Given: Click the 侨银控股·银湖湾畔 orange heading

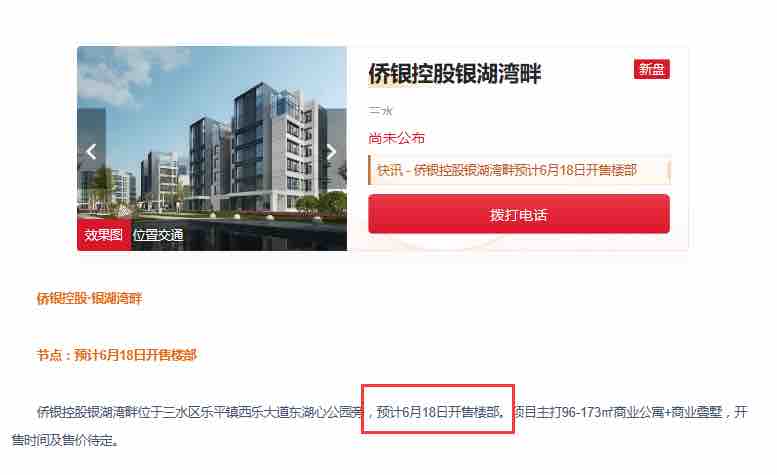Looking at the screenshot, I should pyautogui.click(x=90, y=298).
